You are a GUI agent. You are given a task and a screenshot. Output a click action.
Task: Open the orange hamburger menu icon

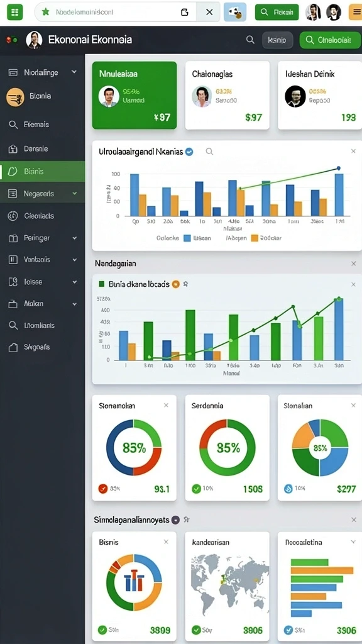pyautogui.click(x=355, y=13)
